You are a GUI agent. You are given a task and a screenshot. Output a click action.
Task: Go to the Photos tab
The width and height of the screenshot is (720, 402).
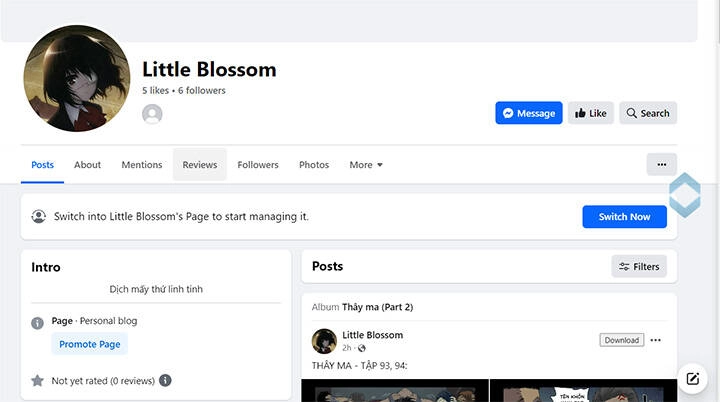(x=313, y=165)
